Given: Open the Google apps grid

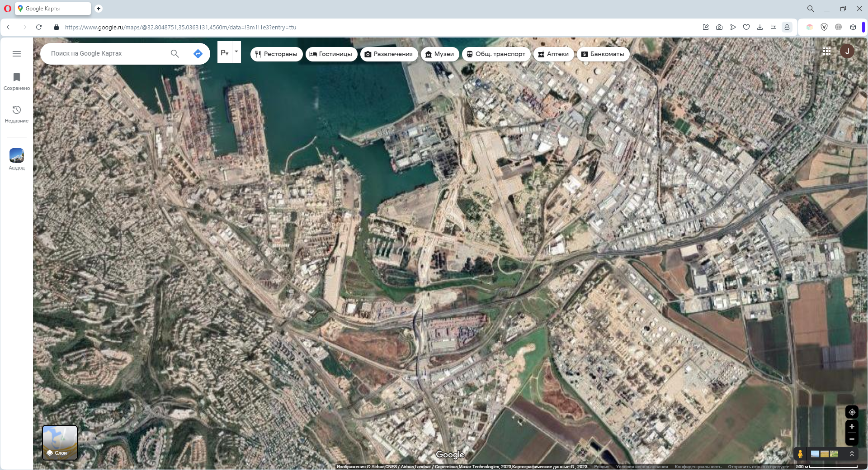Looking at the screenshot, I should (827, 52).
